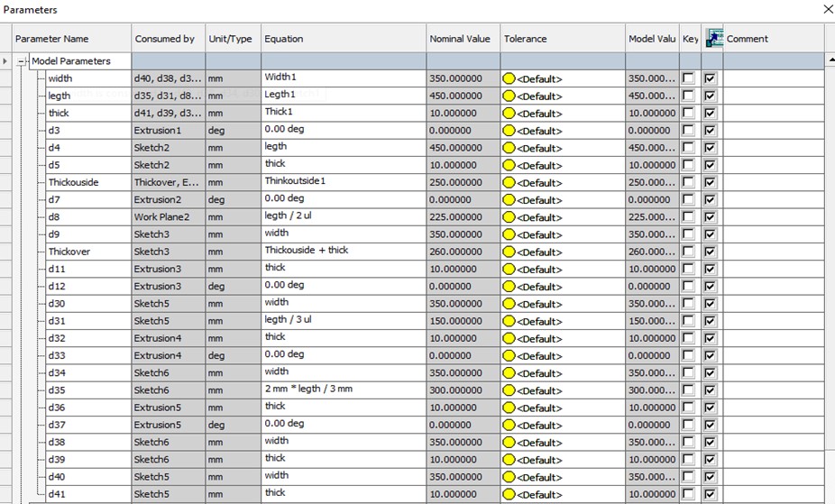Edit the Thinkoutside1 equation cell
This screenshot has height=504, width=835.
coord(344,181)
